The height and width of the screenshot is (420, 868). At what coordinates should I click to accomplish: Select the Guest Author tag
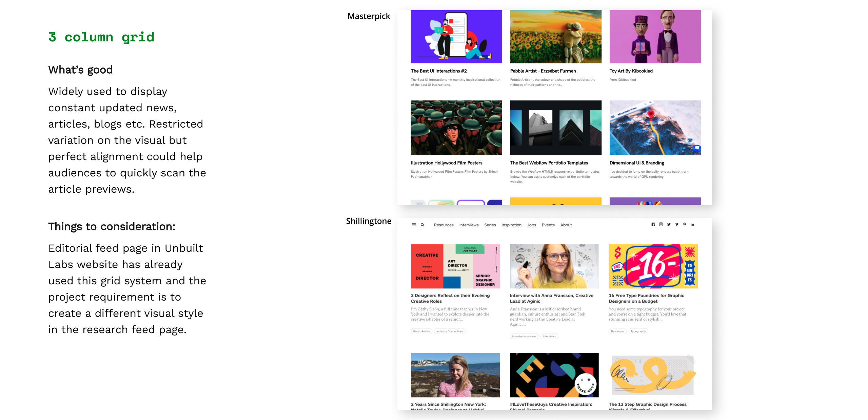pos(421,331)
